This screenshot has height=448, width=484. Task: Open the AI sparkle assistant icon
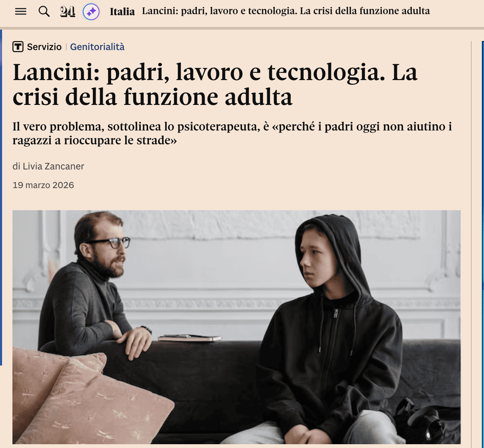point(91,12)
